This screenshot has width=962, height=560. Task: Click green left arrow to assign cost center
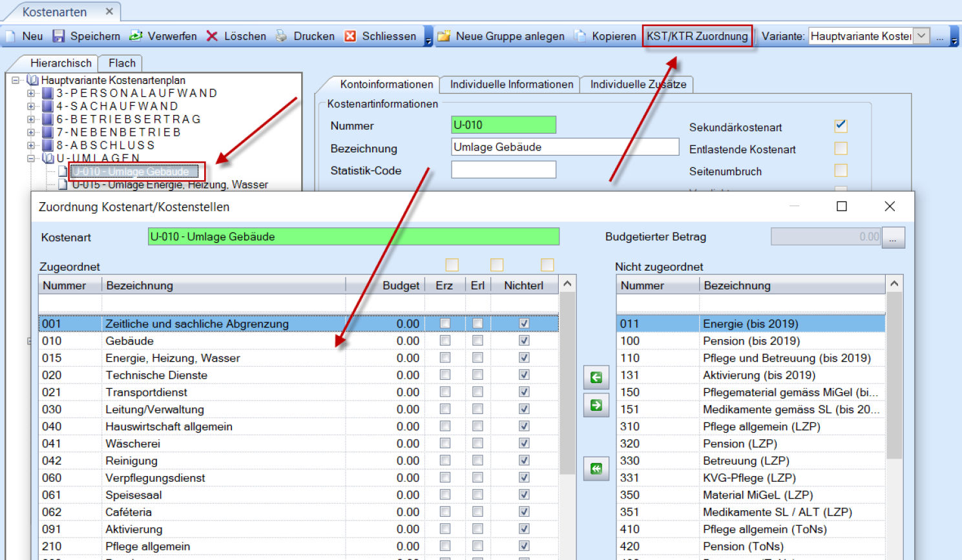click(596, 377)
